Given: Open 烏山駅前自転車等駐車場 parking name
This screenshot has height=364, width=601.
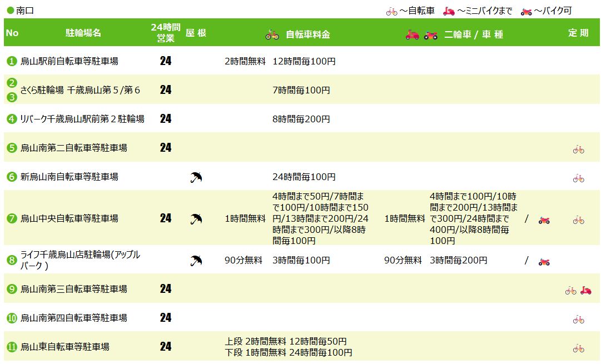Looking at the screenshot, I should point(69,61).
